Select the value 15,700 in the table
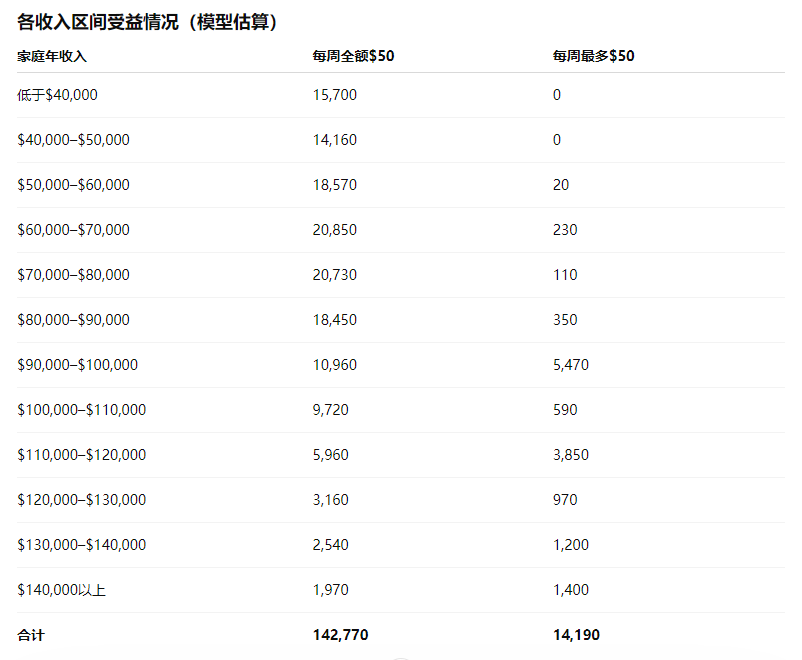802x660 pixels. [334, 95]
